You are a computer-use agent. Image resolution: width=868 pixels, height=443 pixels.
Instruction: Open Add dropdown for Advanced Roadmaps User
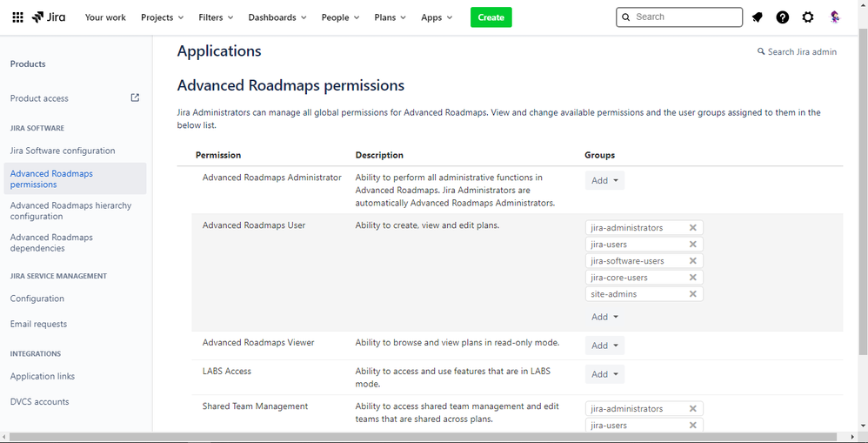[x=604, y=317]
